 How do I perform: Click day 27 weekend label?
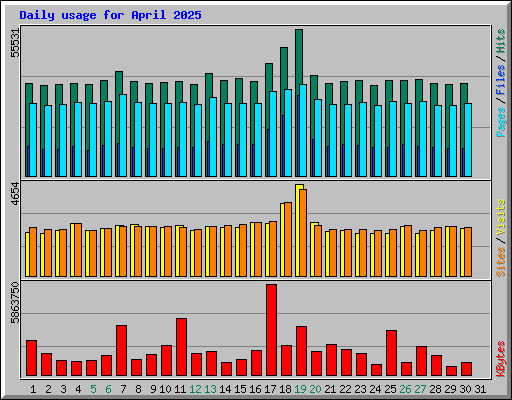[x=420, y=389]
